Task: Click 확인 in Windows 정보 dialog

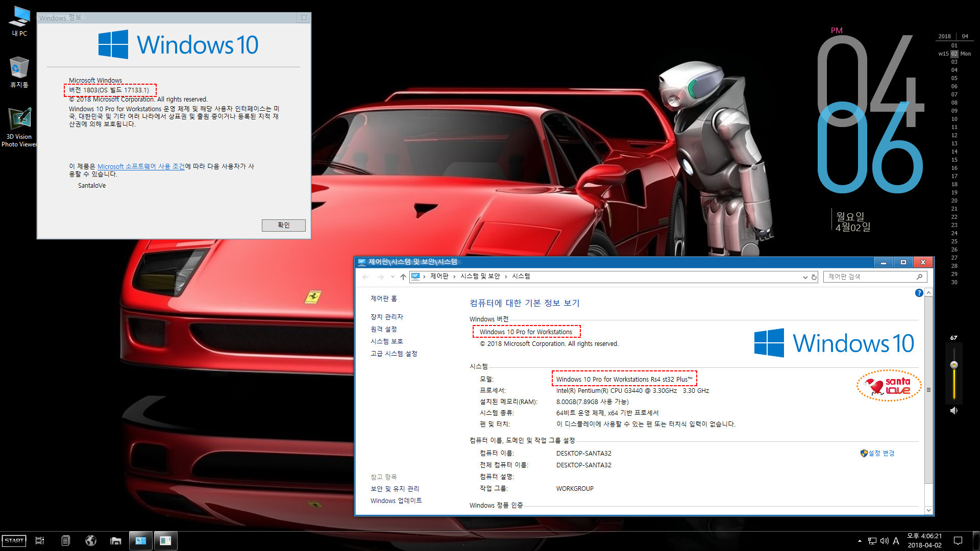Action: click(x=284, y=225)
